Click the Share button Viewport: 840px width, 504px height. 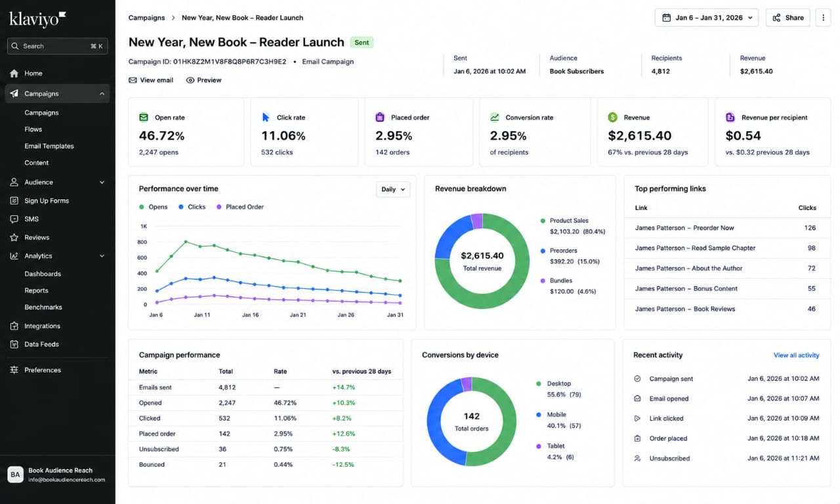[788, 18]
